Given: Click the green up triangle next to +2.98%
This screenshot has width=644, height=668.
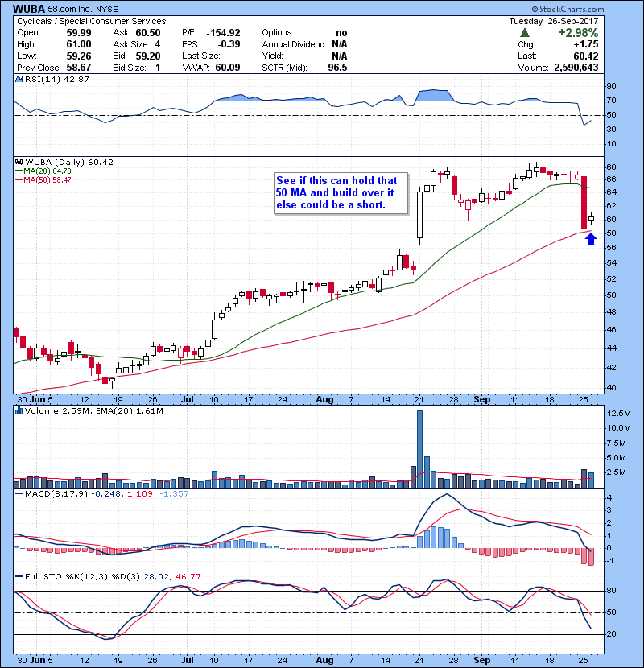Looking at the screenshot, I should [525, 33].
